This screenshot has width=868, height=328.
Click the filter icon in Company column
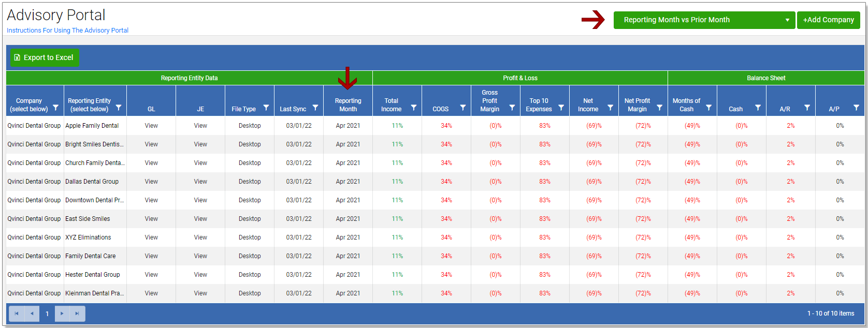55,108
